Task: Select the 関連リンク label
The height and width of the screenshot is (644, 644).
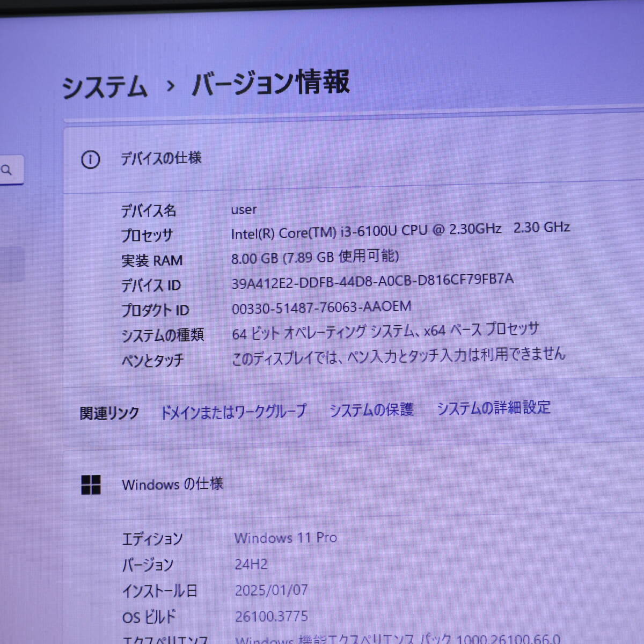Action: pyautogui.click(x=109, y=413)
